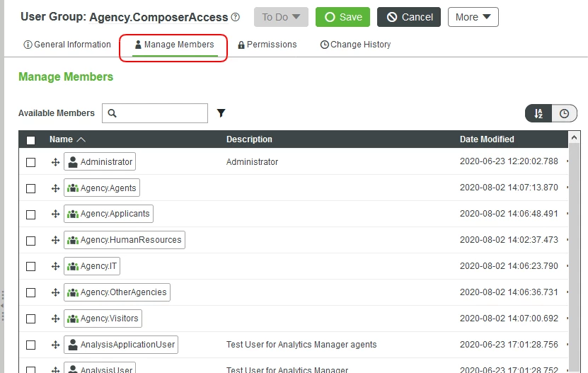Click the move handle for Agency.Visitors row
Viewport: 588px width, 373px height.
tap(55, 319)
